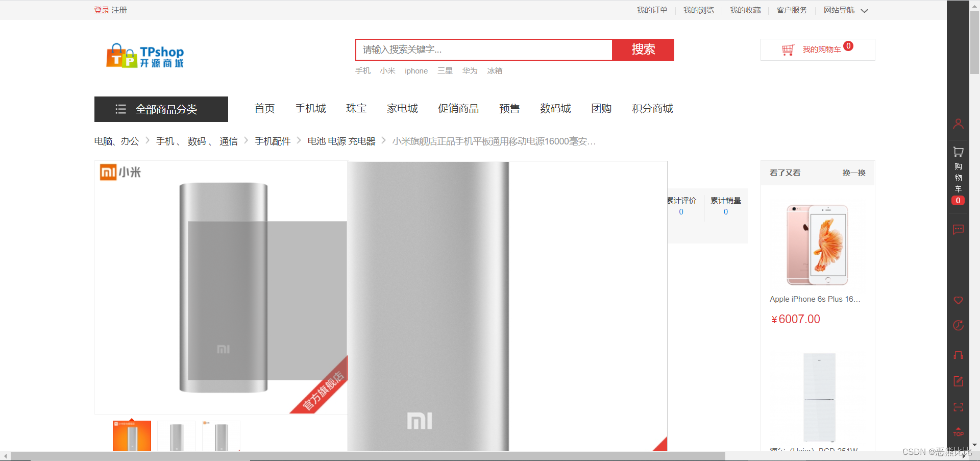980x461 pixels.
Task: Click the vertical page scrollbar
Action: point(974,43)
